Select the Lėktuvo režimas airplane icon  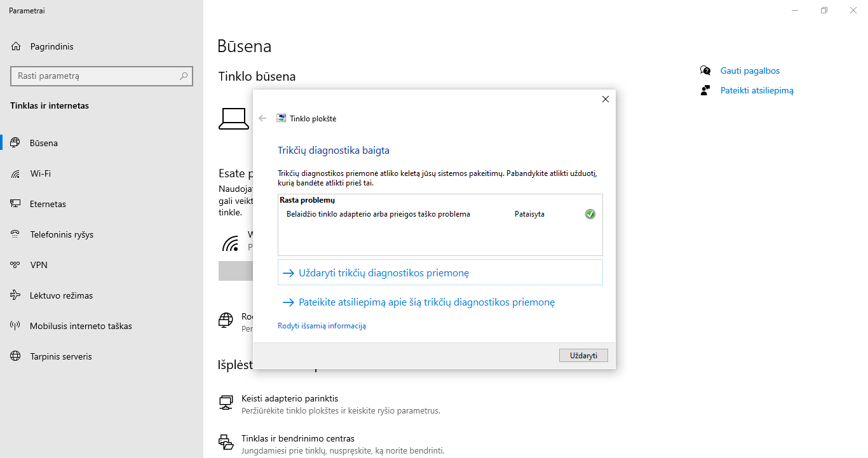(x=16, y=295)
